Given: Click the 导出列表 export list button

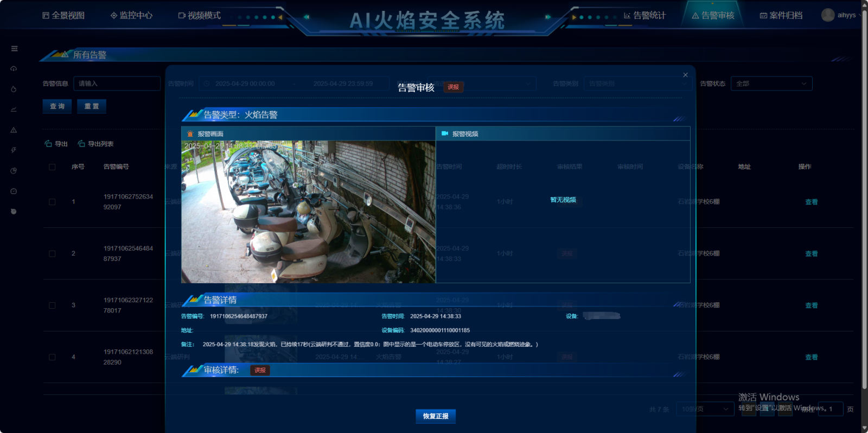Looking at the screenshot, I should pyautogui.click(x=95, y=144).
